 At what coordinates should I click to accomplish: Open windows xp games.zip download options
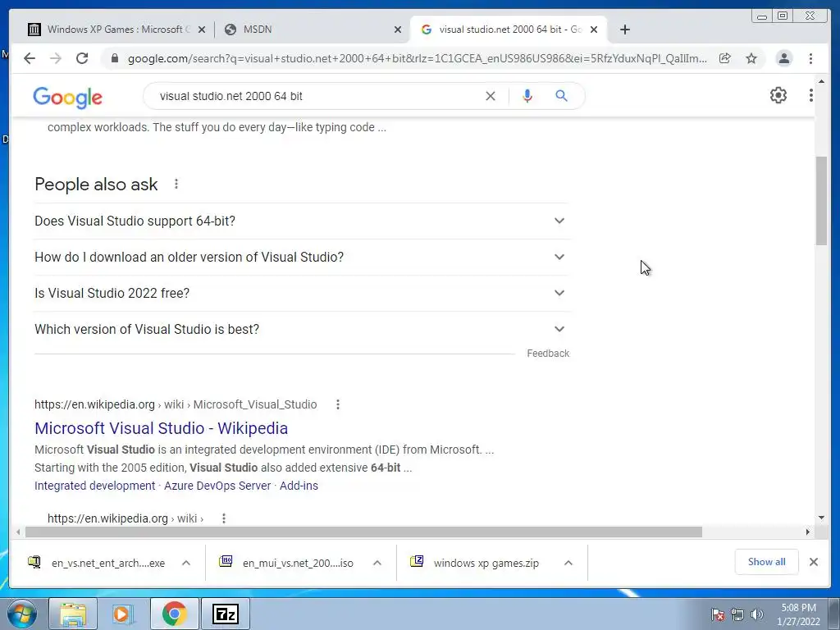click(568, 563)
